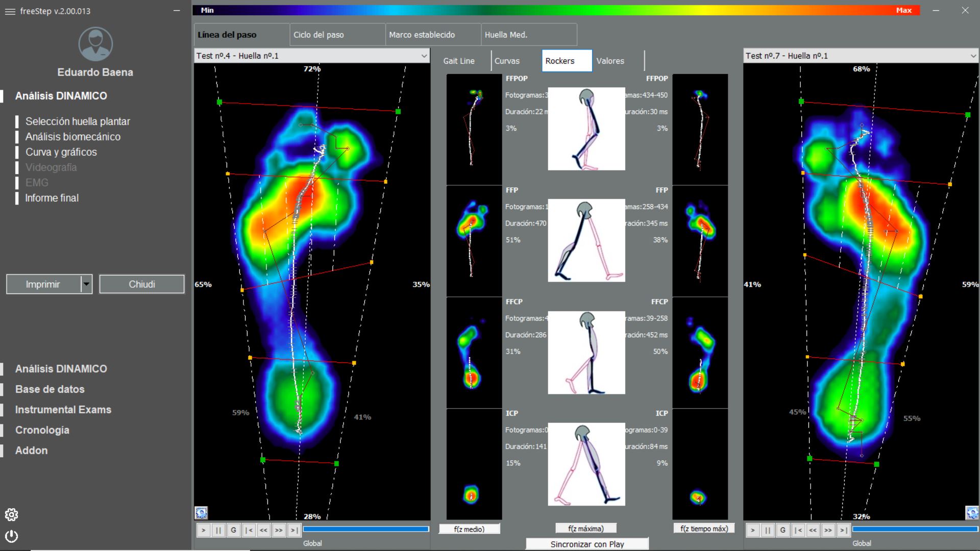
Task: Step backward on right footprint player
Action: click(813, 530)
